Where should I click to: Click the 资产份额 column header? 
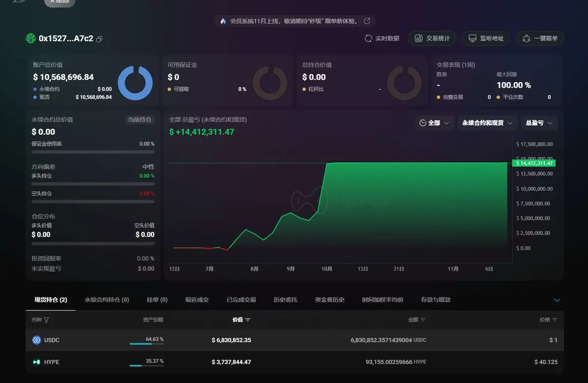tap(153, 320)
